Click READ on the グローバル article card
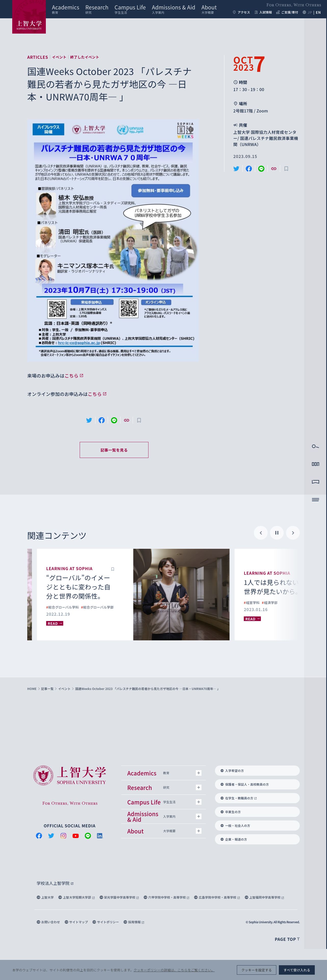 [x=55, y=623]
